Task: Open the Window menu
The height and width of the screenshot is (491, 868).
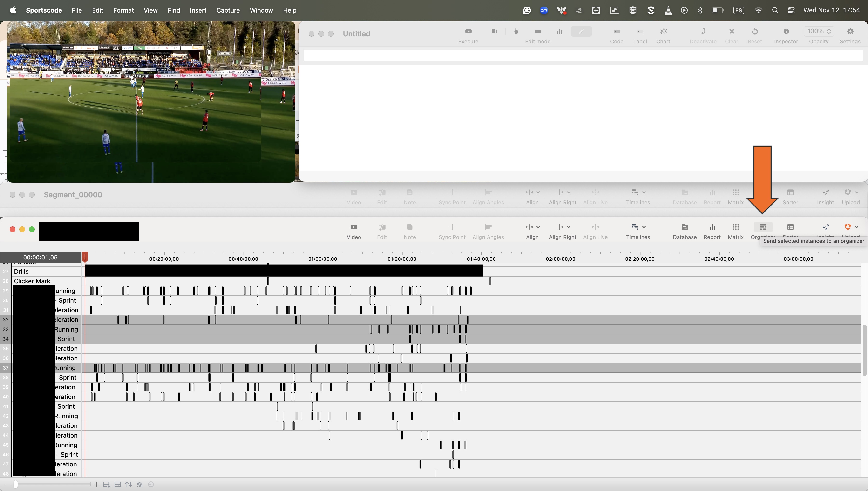Action: [261, 10]
